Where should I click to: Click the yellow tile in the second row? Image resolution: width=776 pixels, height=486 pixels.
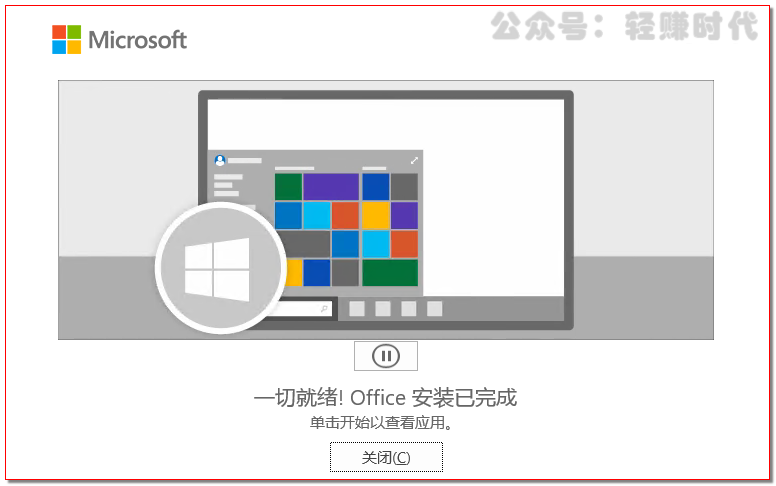tap(376, 215)
